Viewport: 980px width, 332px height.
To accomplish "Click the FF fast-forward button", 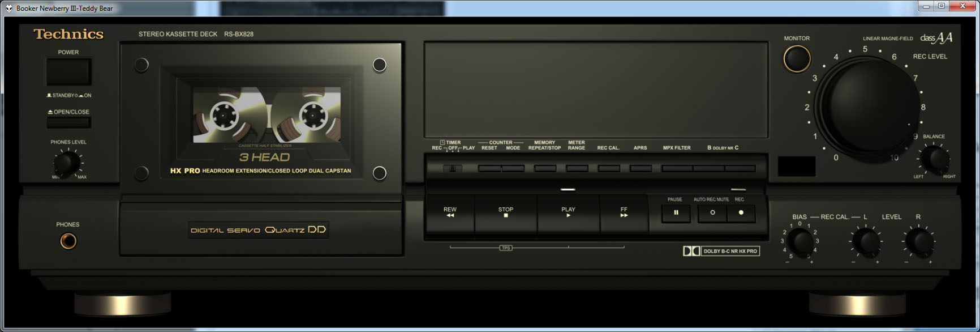I will coord(624,213).
